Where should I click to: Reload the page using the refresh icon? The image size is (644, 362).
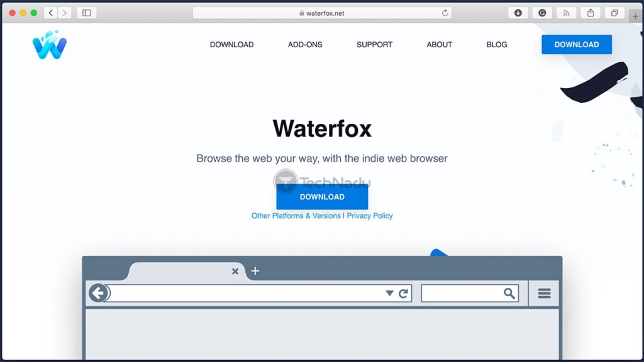coord(445,13)
